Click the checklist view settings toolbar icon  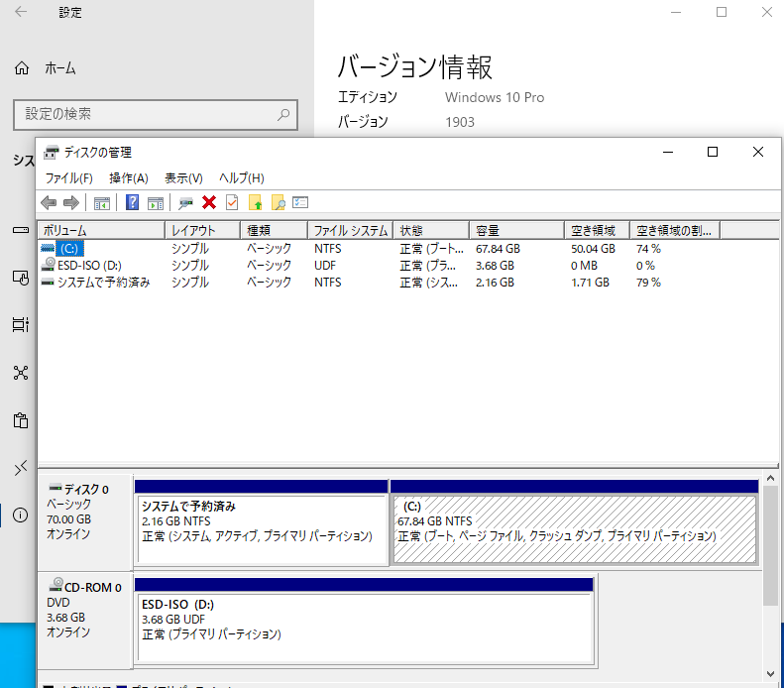tap(300, 202)
